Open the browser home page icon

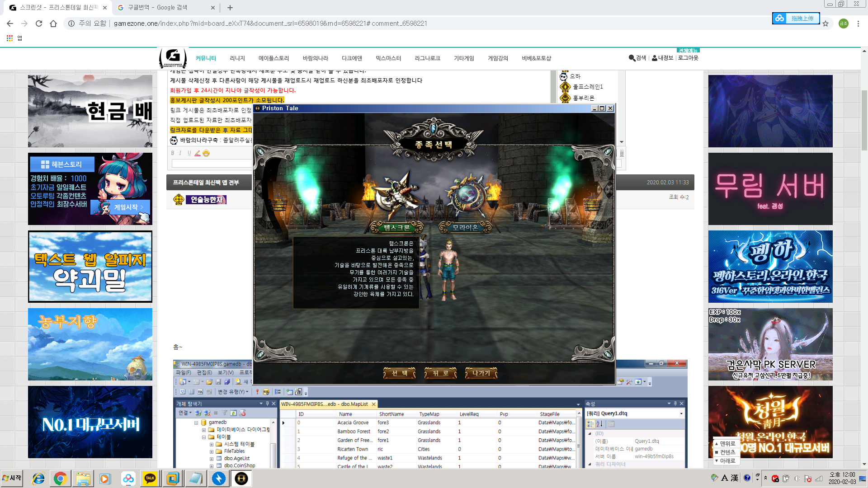click(x=53, y=23)
